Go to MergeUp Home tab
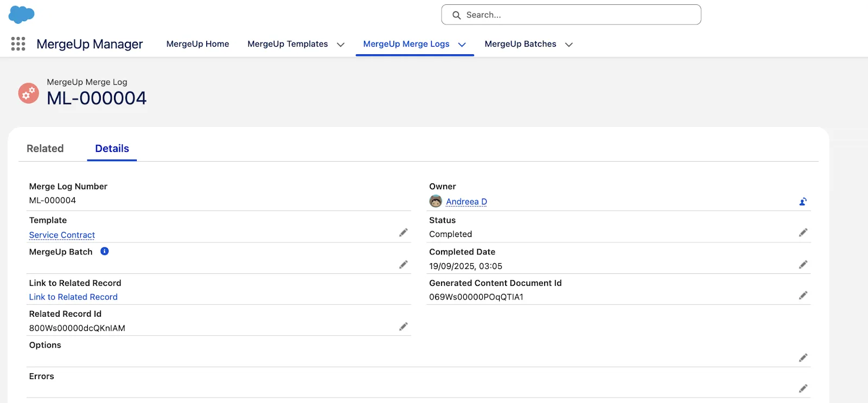The height and width of the screenshot is (403, 868). click(x=197, y=44)
